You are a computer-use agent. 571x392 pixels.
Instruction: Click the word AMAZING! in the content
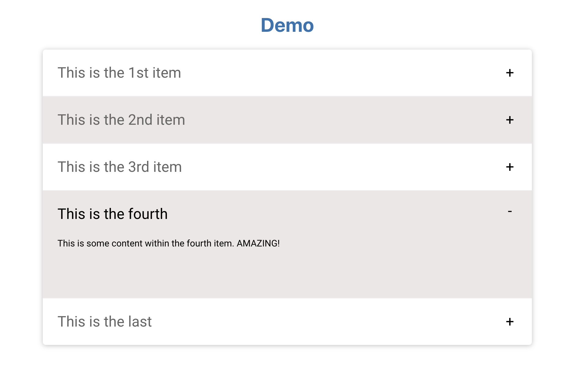coord(258,243)
